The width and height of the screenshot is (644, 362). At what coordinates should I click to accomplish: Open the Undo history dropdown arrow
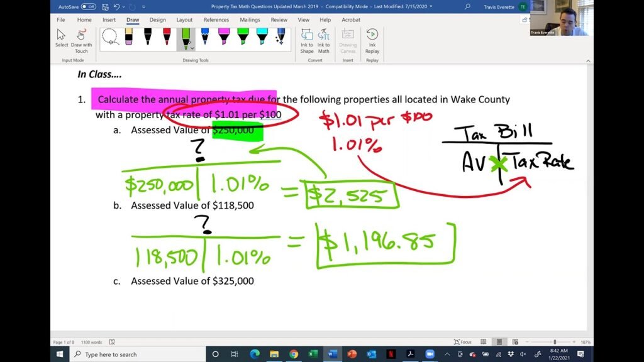click(125, 7)
